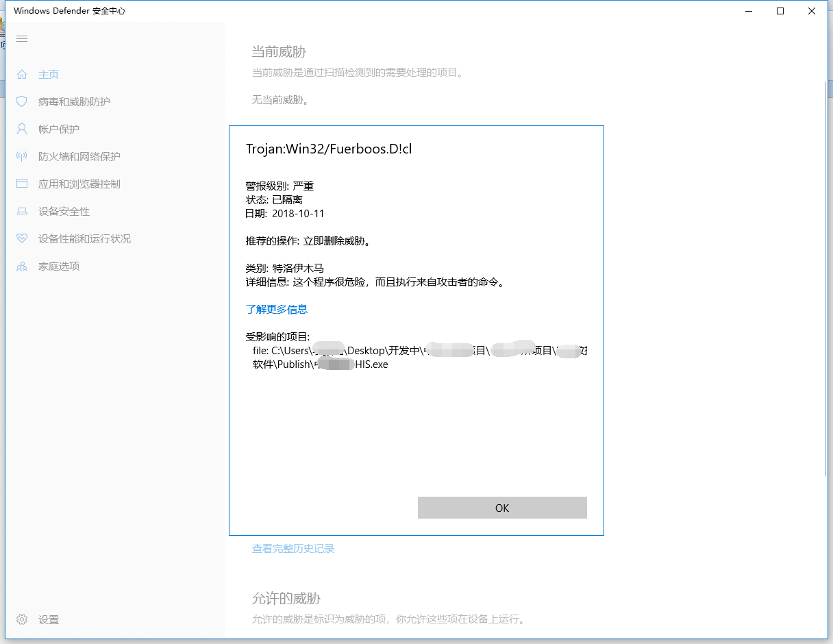
Task: Go to 设置 at the sidebar bottom
Action: [x=48, y=619]
